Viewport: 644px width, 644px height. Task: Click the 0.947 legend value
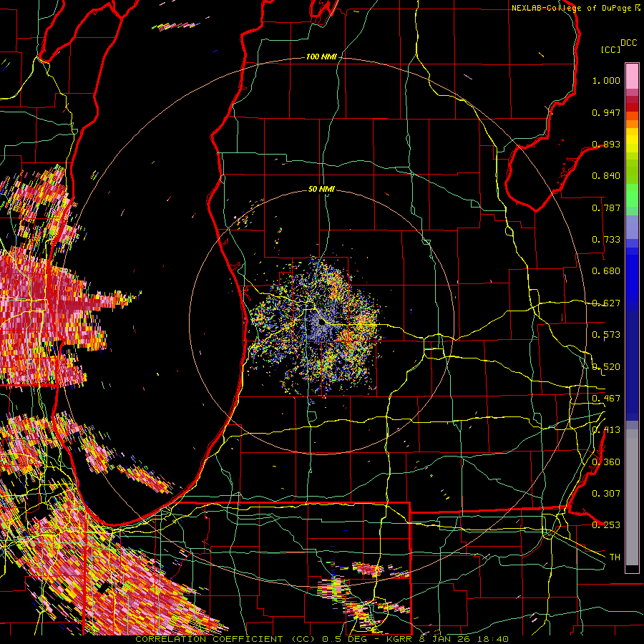pos(606,112)
